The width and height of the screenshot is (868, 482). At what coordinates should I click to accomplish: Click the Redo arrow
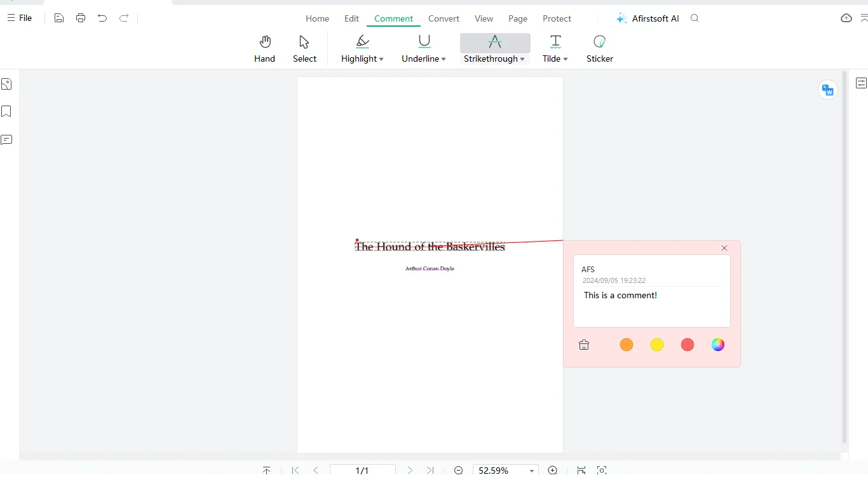click(x=124, y=18)
